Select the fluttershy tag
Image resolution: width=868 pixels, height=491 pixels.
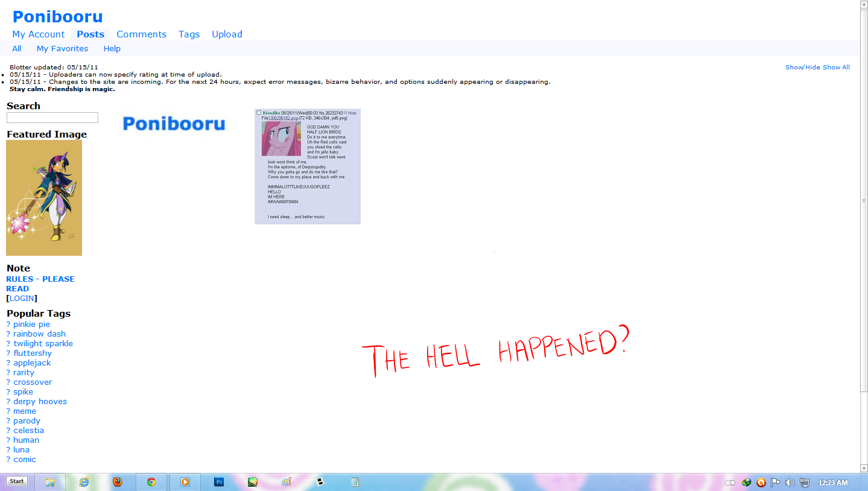[33, 353]
